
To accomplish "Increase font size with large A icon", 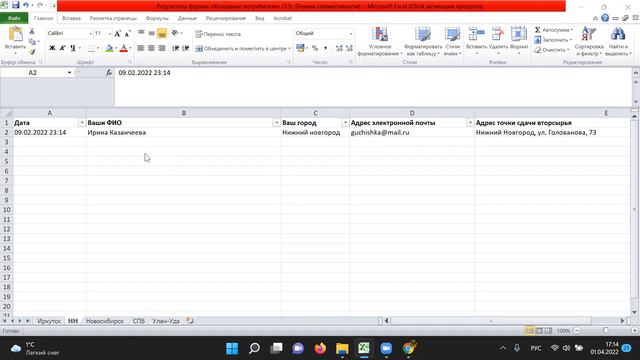I will [118, 34].
